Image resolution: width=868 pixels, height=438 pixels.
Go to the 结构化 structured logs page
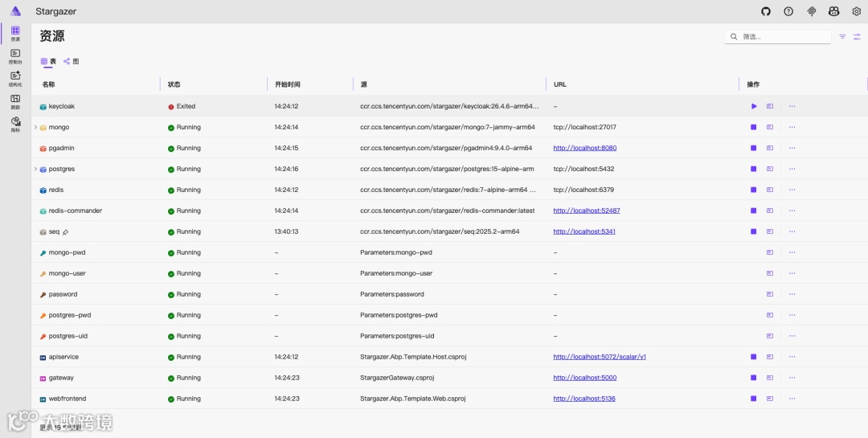click(x=15, y=79)
